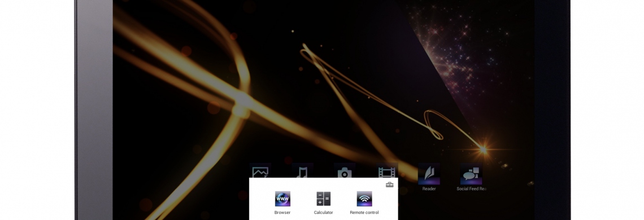Tap the "Calculator" text label

tap(323, 213)
